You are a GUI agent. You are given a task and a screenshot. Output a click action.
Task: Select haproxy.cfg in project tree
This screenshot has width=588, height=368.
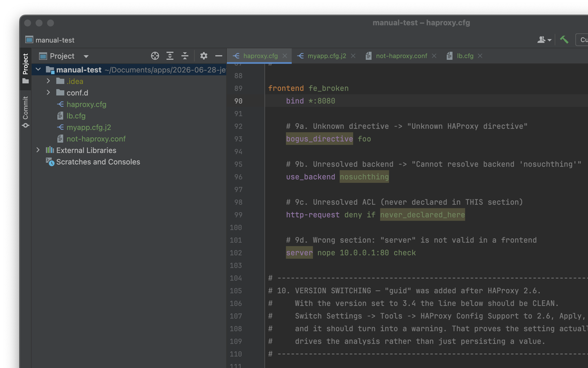click(x=86, y=104)
